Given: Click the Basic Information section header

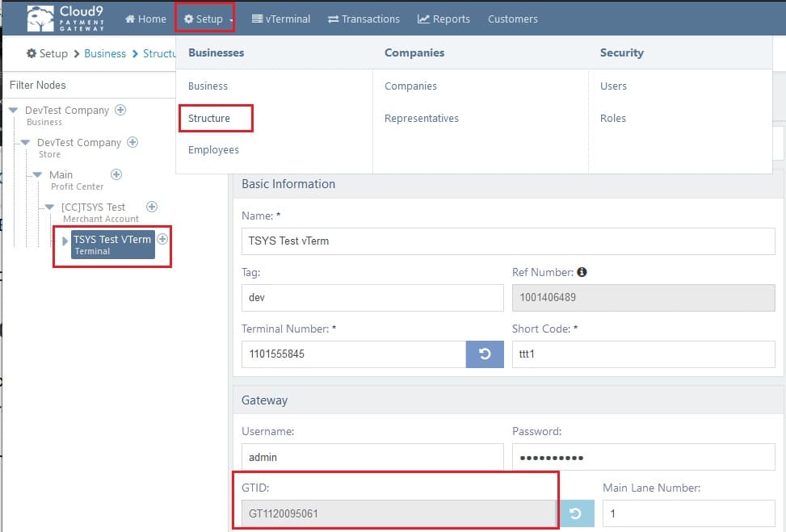Looking at the screenshot, I should (x=508, y=184).
